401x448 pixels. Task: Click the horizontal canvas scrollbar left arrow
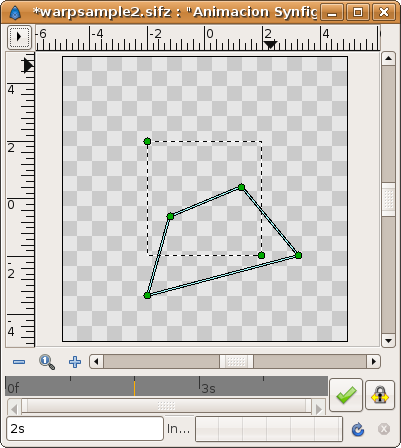[x=97, y=361]
